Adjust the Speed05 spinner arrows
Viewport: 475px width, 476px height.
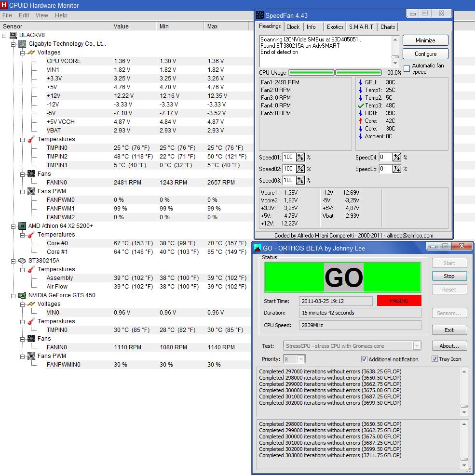point(396,169)
